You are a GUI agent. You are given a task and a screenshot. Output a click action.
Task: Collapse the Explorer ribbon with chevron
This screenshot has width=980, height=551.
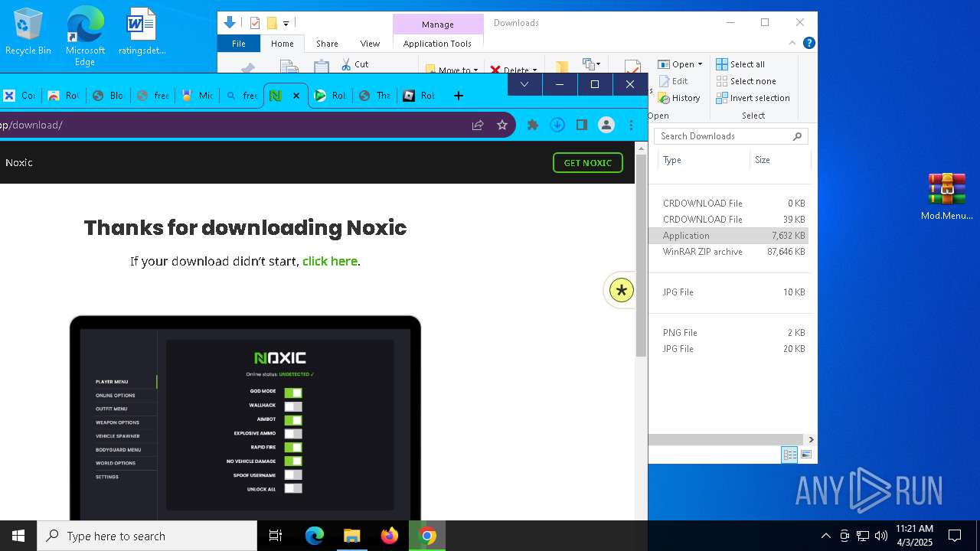click(792, 44)
